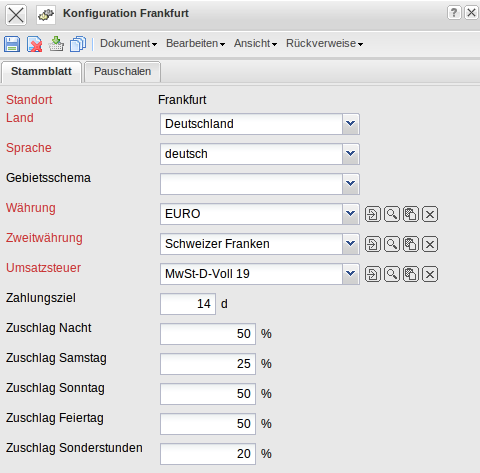Click the delete document icon with red X
This screenshot has width=480, height=473.
pyautogui.click(x=34, y=44)
